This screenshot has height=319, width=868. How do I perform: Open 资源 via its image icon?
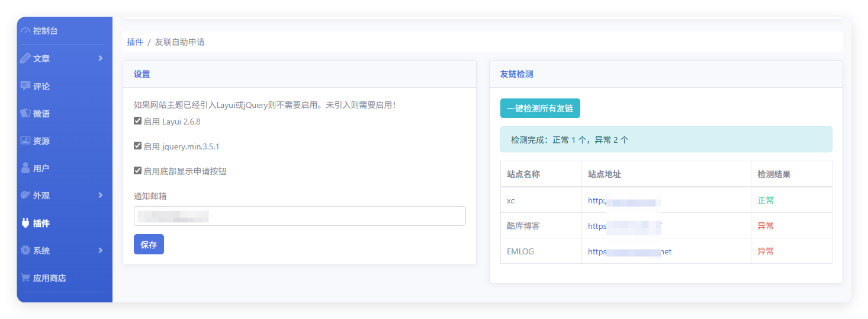(x=25, y=141)
